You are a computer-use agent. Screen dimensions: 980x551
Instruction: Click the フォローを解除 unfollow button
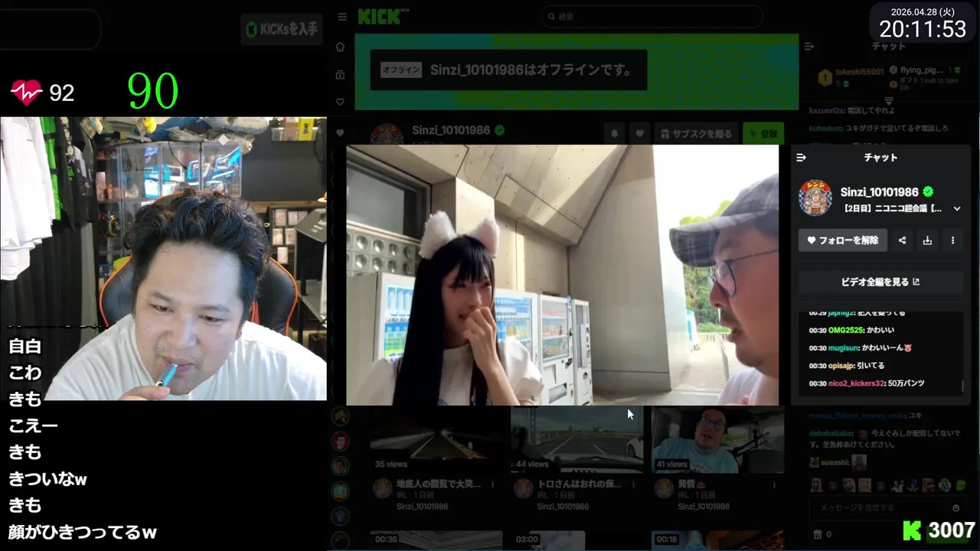click(842, 240)
